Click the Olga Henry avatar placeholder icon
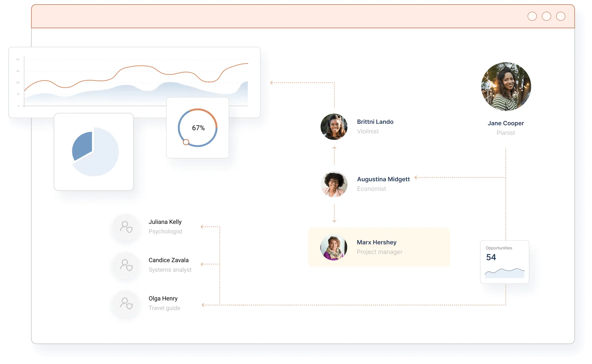The width and height of the screenshot is (592, 364). 126,304
